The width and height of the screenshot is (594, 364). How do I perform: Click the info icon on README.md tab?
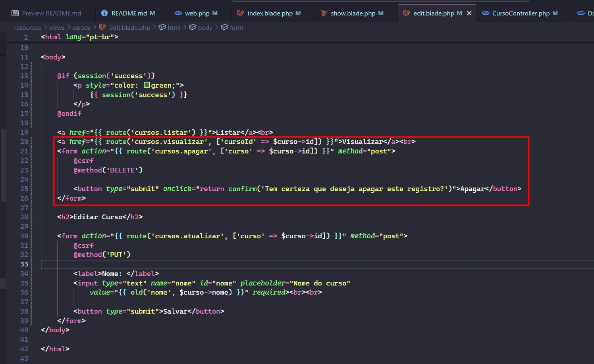[x=104, y=13]
